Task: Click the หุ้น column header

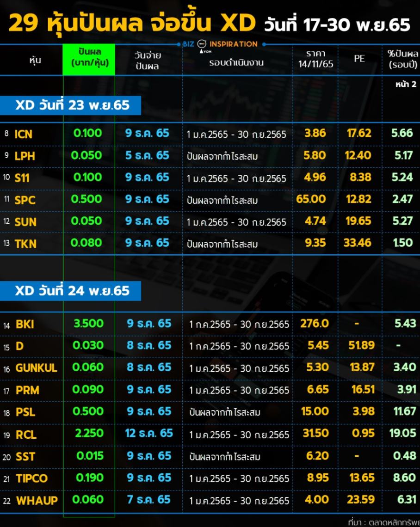Action: click(35, 60)
